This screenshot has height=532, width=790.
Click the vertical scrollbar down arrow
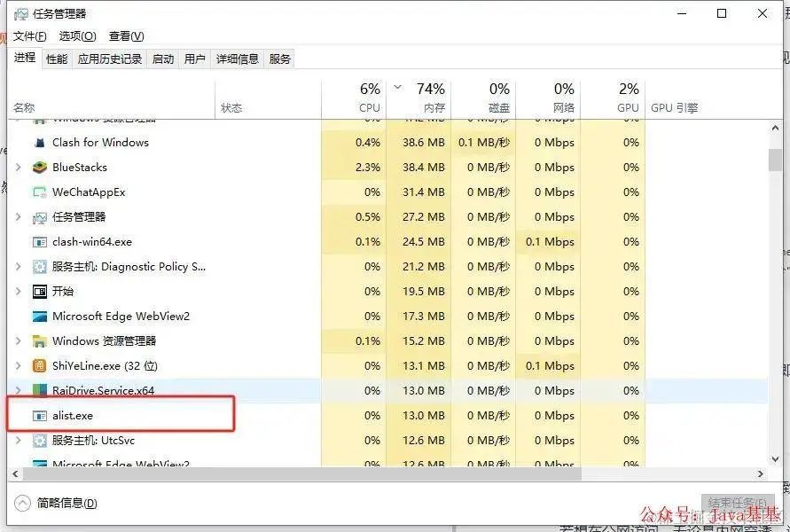coord(775,459)
